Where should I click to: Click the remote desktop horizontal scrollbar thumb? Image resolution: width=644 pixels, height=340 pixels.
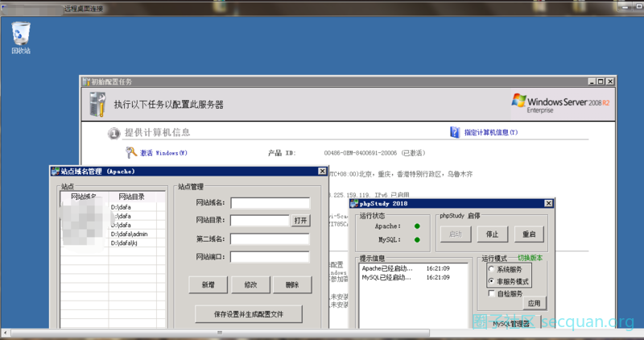pos(220,332)
